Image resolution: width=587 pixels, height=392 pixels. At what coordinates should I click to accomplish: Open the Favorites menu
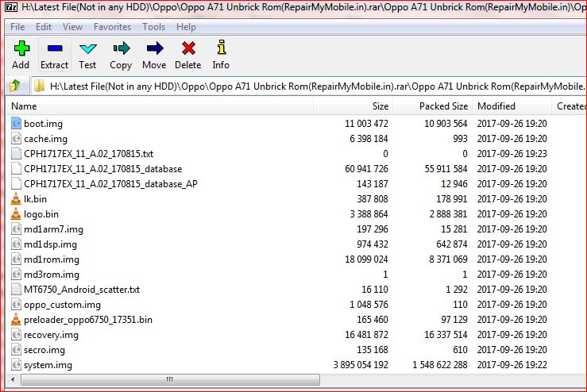tap(112, 27)
